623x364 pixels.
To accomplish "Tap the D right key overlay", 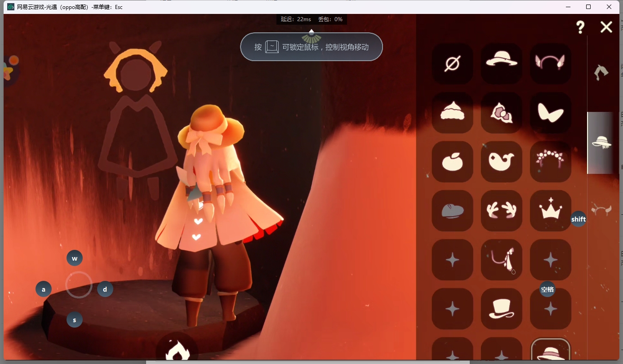I will (x=105, y=289).
